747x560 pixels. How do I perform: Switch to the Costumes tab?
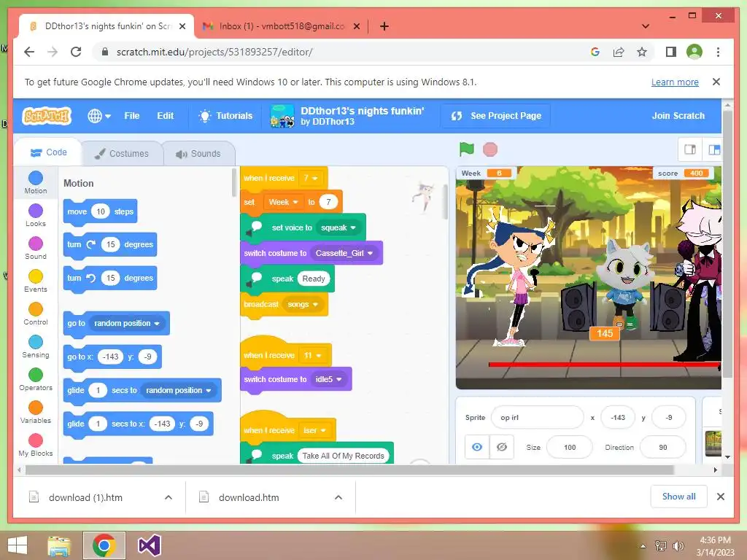122,154
